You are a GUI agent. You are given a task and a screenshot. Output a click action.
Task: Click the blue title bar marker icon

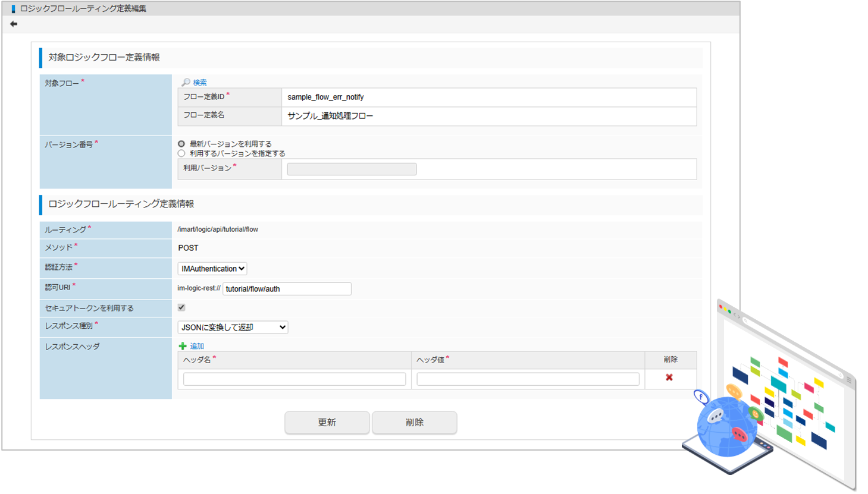[x=13, y=9]
